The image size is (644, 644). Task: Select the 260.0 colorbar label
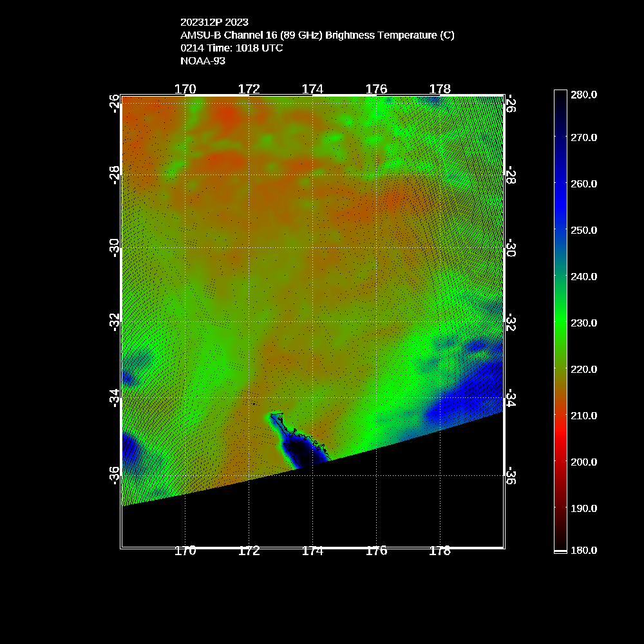[583, 184]
